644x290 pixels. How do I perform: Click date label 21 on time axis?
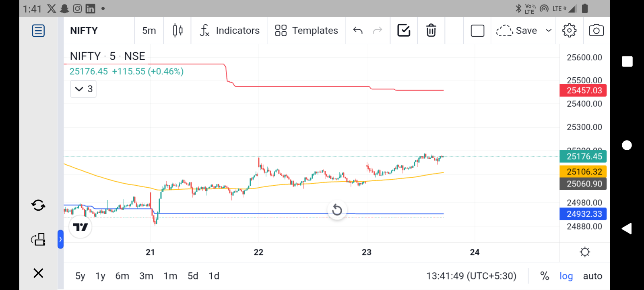[150, 252]
